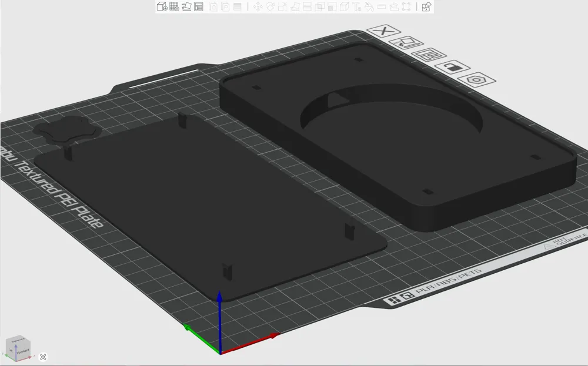Image resolution: width=588 pixels, height=366 pixels.
Task: Select the Seam painting tool icon
Action: pos(344,6)
